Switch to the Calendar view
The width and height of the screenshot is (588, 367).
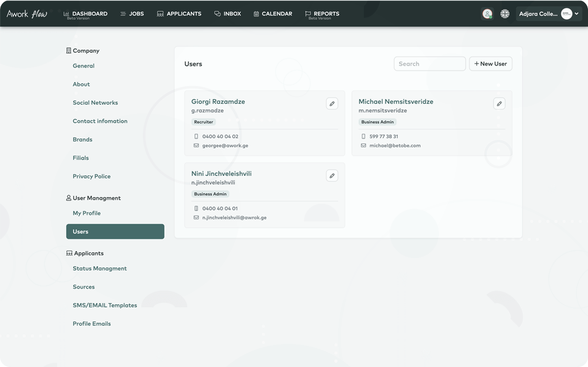coord(273,14)
